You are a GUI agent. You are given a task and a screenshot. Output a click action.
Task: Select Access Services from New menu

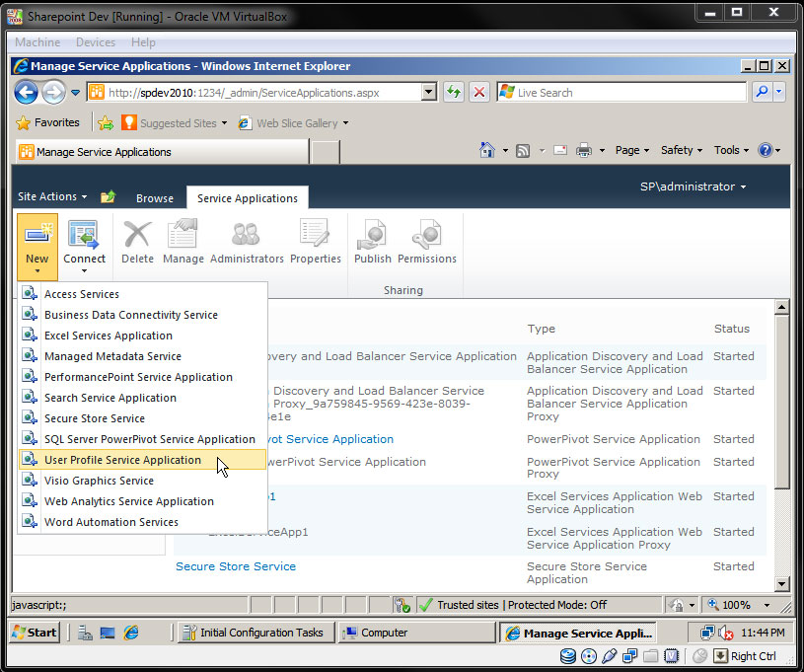[x=142, y=294]
